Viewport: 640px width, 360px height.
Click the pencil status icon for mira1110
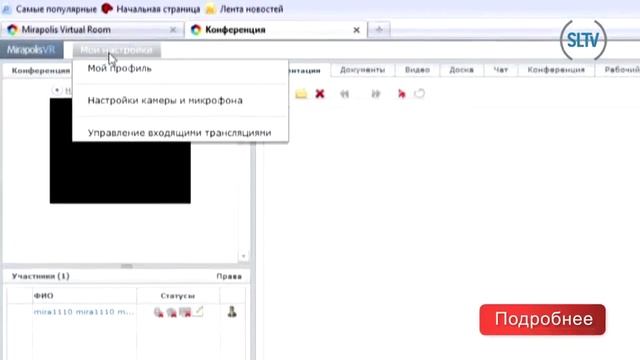pos(198,312)
